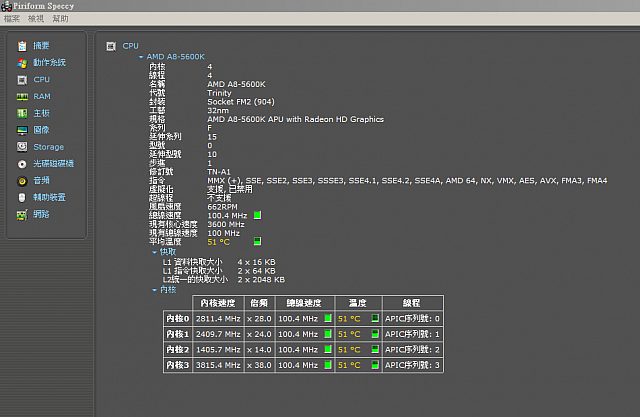Select the 網路 network card icon
Image resolution: width=640 pixels, height=417 pixels.
(22, 215)
